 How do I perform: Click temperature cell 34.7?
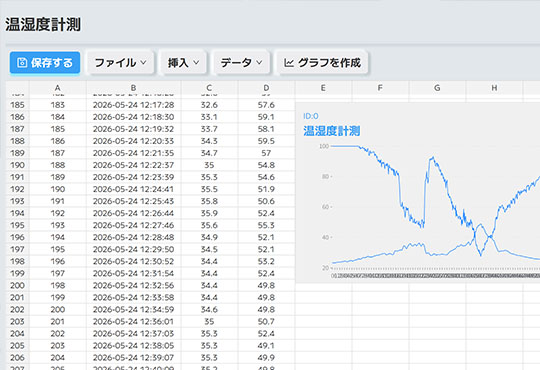[209, 153]
